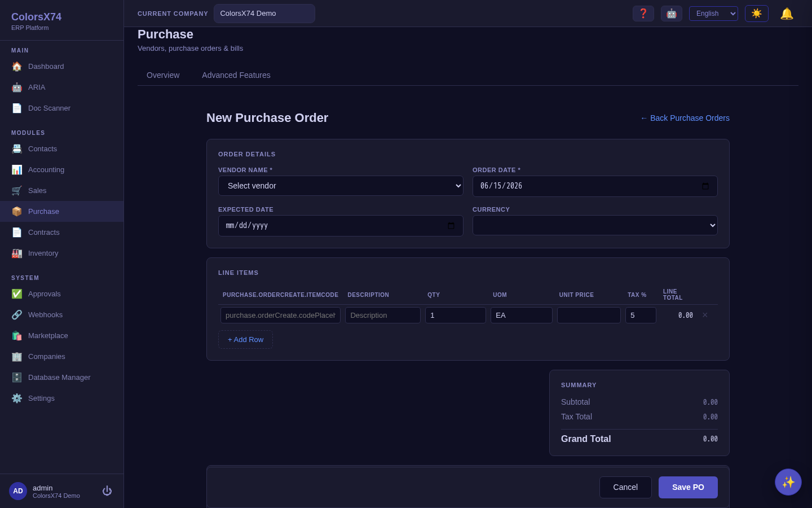The height and width of the screenshot is (508, 812).
Task: Switch to the Overview tab
Action: pyautogui.click(x=163, y=75)
